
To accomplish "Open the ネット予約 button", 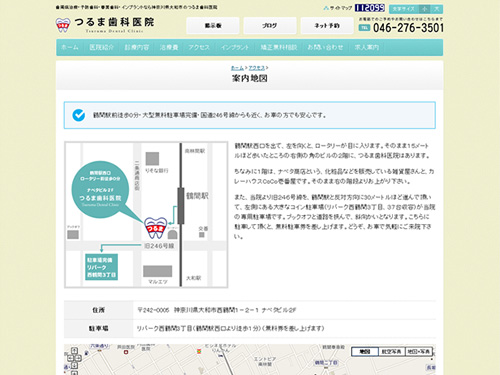I will (327, 26).
